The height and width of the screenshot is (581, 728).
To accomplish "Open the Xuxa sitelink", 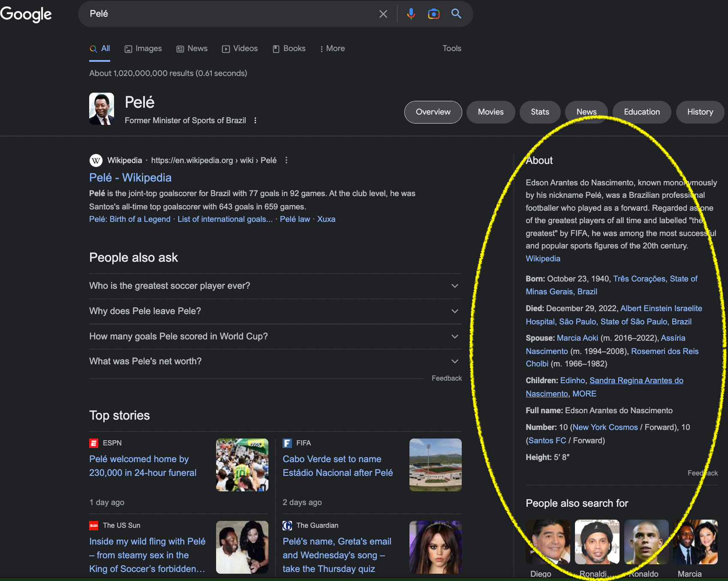I will 326,219.
